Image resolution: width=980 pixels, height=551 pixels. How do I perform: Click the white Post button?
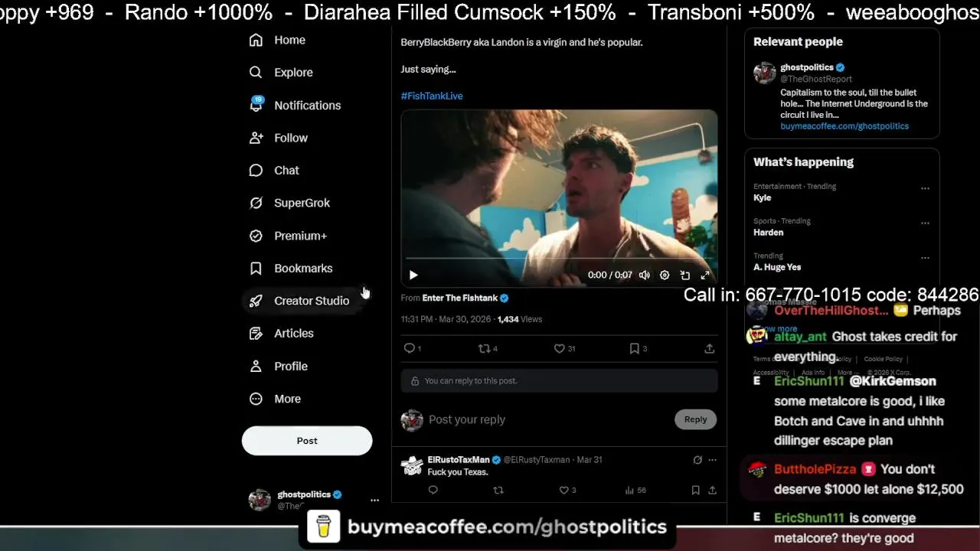[307, 441]
